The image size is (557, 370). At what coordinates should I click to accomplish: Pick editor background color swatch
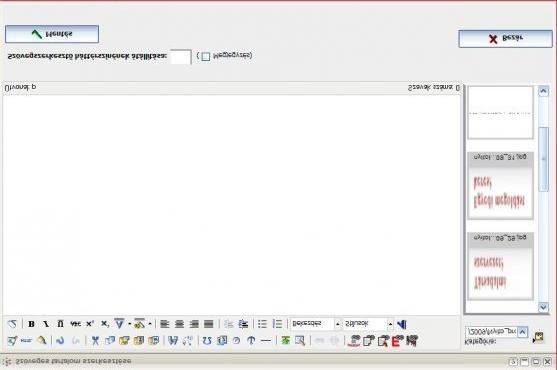click(181, 57)
